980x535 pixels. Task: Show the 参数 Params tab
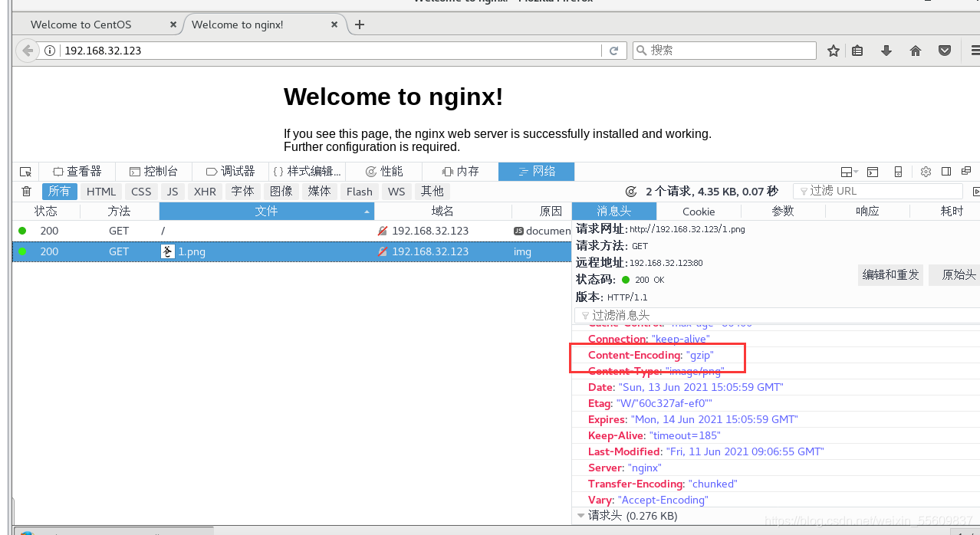click(x=783, y=212)
